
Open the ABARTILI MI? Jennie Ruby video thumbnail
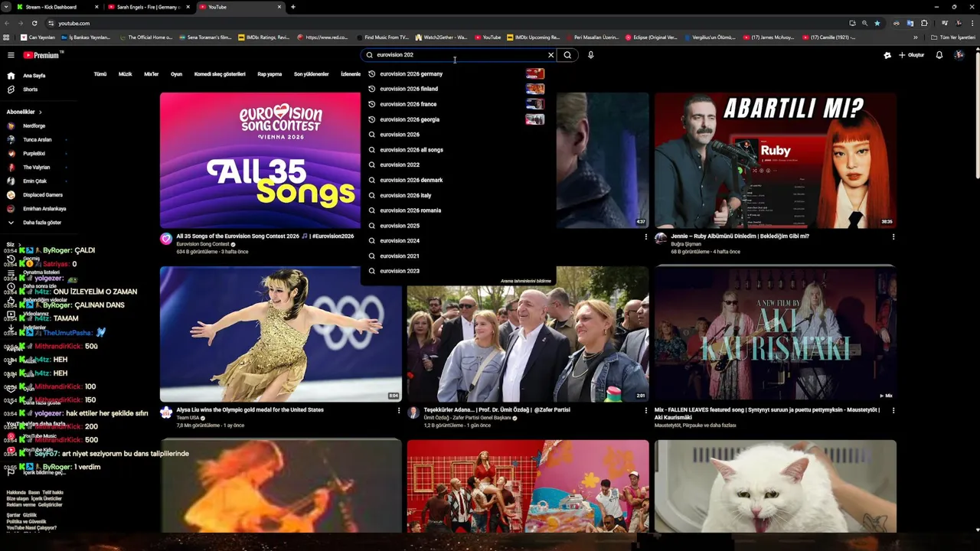775,161
